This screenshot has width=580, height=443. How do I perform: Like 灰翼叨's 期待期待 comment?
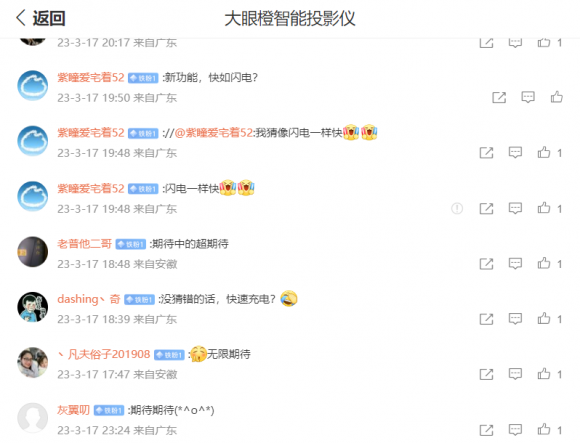coord(544,430)
